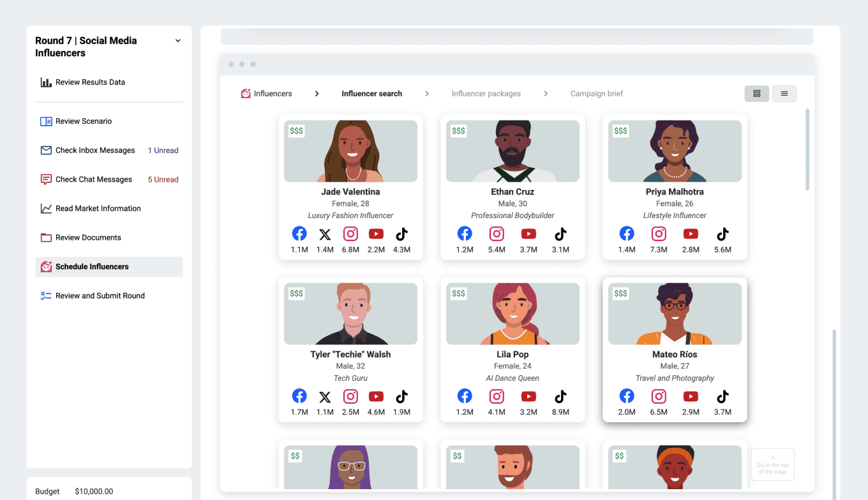The width and height of the screenshot is (868, 500).
Task: Click Jade Valentina's Instagram icon
Action: pyautogui.click(x=350, y=233)
